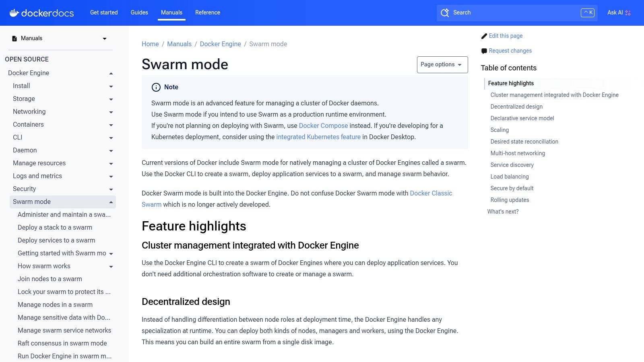Jump to Scaling TOC entry

pyautogui.click(x=500, y=130)
